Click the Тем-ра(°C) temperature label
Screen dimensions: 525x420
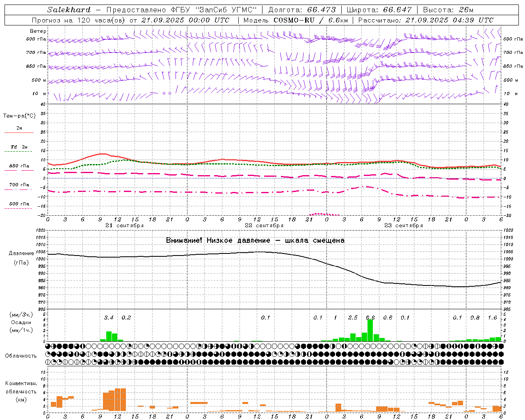pyautogui.click(x=19, y=116)
